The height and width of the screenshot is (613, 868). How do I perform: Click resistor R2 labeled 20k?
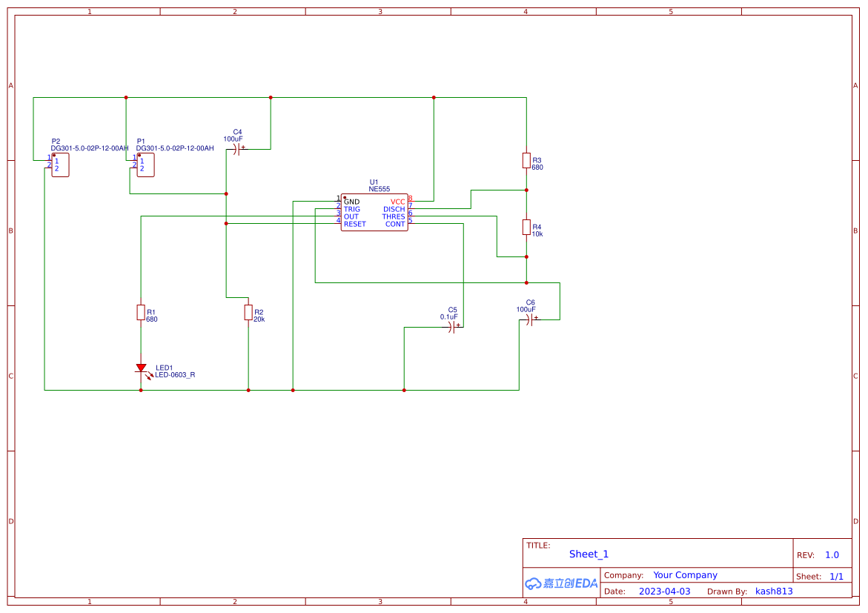[248, 312]
